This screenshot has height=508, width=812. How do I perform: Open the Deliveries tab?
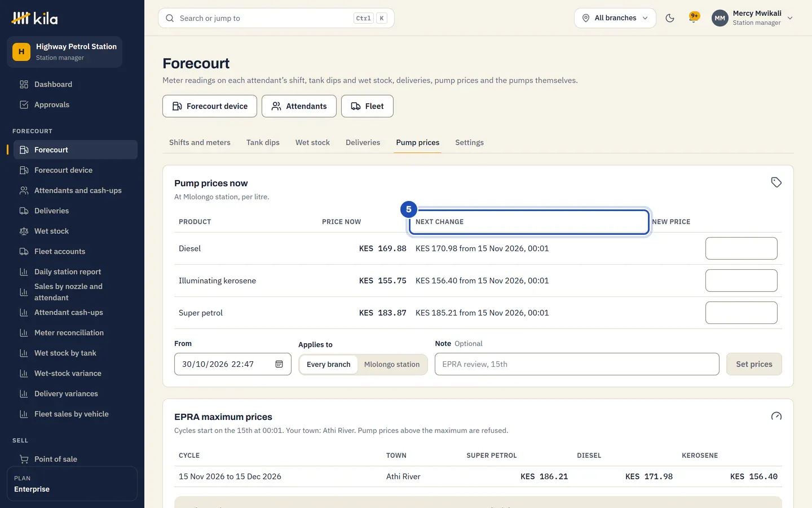tap(363, 142)
